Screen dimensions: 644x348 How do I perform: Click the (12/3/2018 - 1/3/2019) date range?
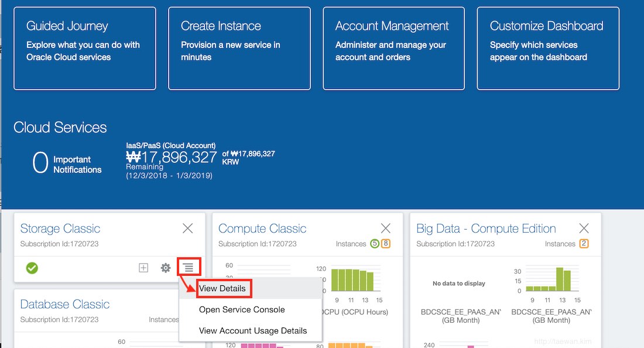(169, 175)
